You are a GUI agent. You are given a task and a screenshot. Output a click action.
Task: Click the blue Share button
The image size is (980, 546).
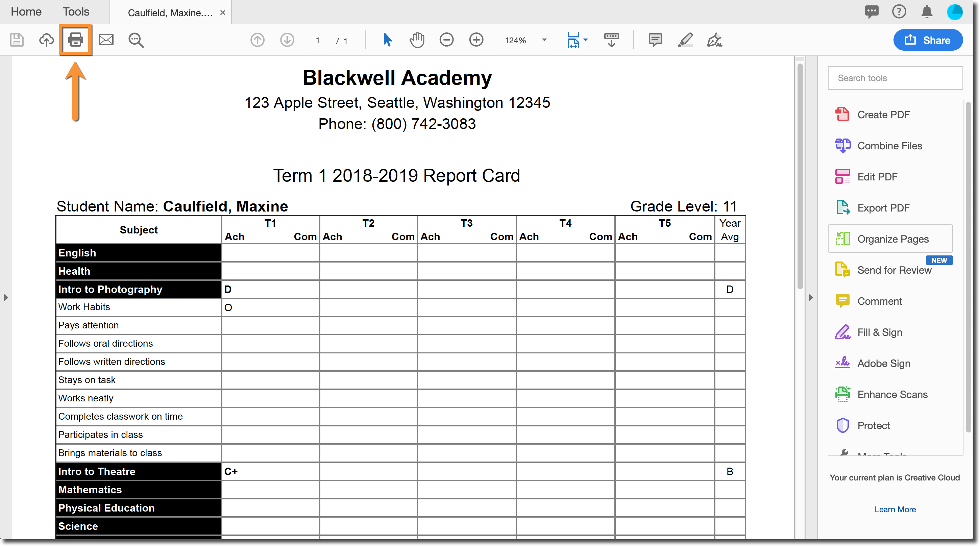click(x=928, y=40)
